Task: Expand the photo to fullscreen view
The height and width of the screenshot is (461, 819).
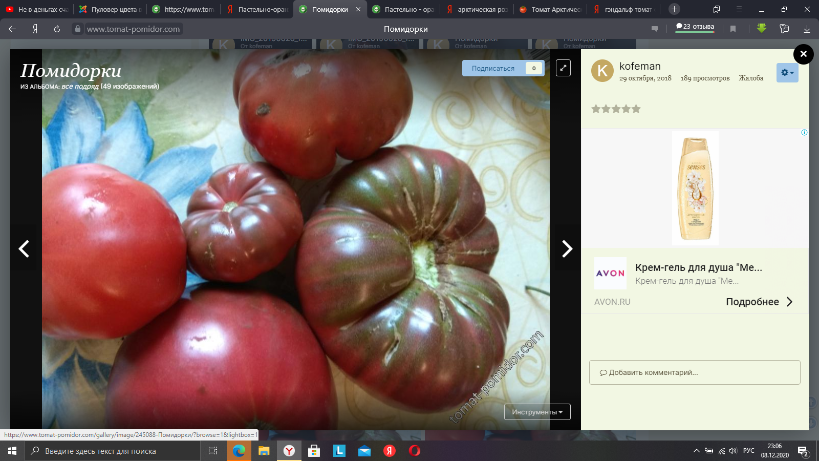Action: coord(564,68)
